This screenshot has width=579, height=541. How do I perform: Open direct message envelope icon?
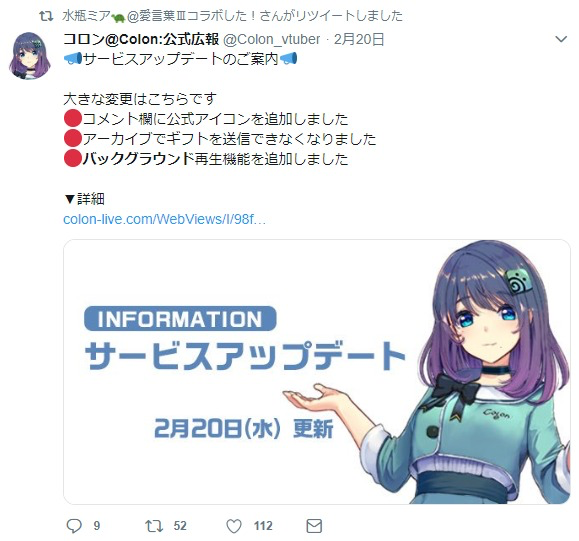(x=314, y=526)
